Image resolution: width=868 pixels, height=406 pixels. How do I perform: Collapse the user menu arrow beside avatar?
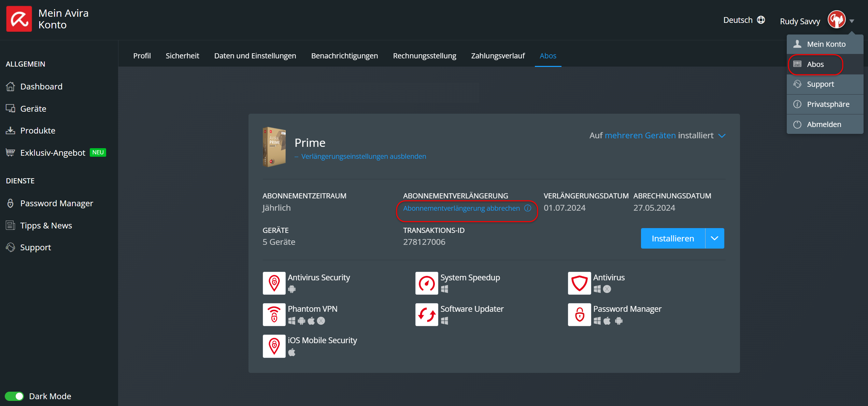click(x=852, y=21)
